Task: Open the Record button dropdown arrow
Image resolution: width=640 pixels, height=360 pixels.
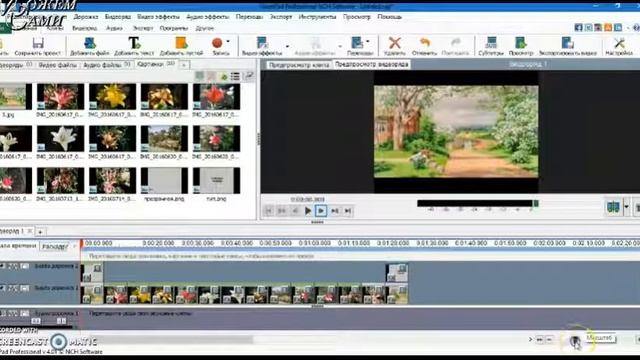Action: pos(228,42)
